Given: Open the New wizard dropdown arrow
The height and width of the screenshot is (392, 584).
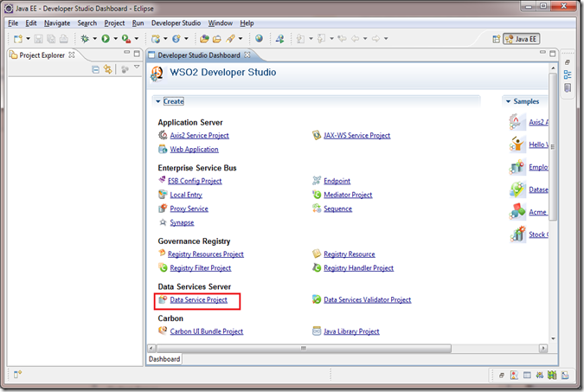Looking at the screenshot, I should pos(28,39).
